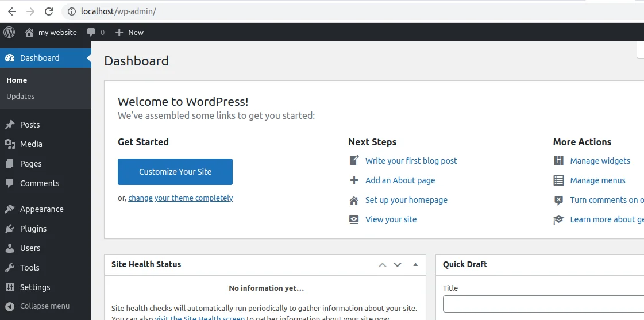Click the Collapse menu arrow icon

click(x=10, y=306)
